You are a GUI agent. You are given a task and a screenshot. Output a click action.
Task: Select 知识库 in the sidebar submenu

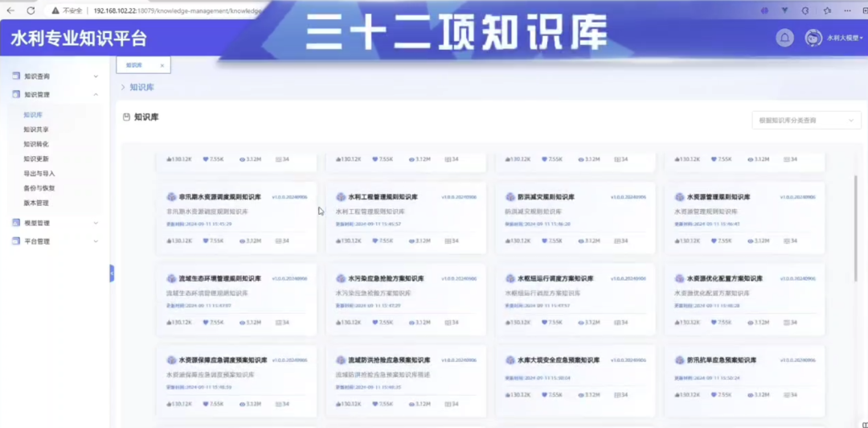33,115
